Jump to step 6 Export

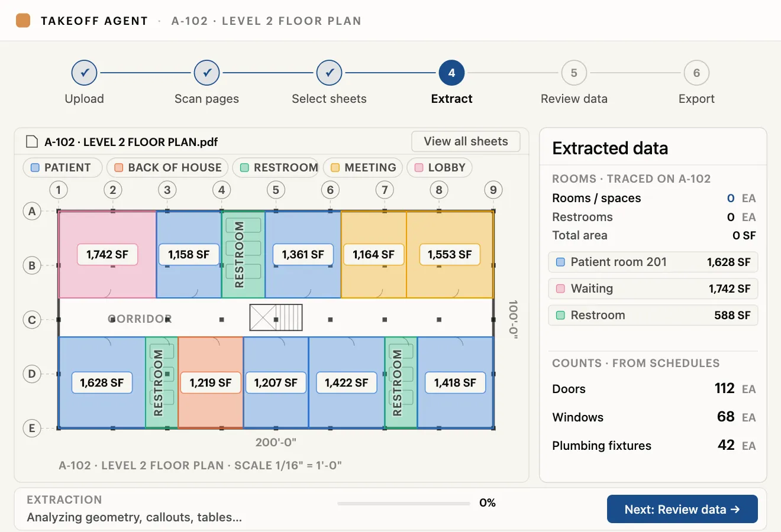pyautogui.click(x=696, y=73)
